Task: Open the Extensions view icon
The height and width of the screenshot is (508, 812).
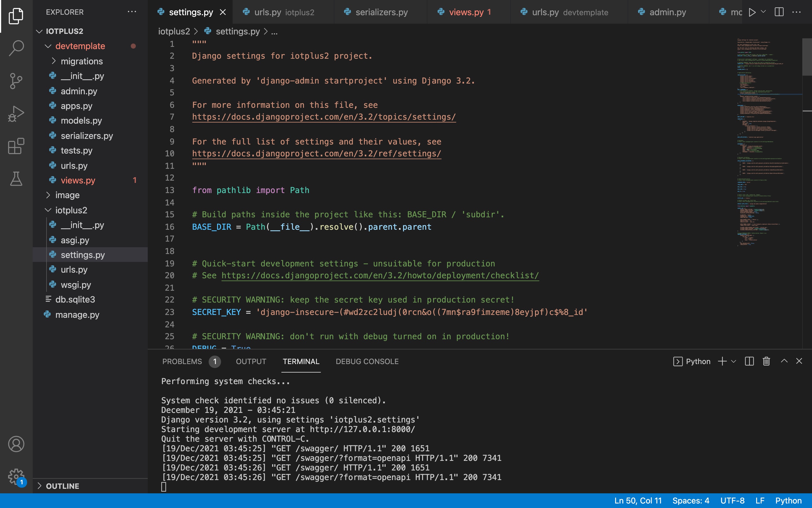Action: (16, 146)
